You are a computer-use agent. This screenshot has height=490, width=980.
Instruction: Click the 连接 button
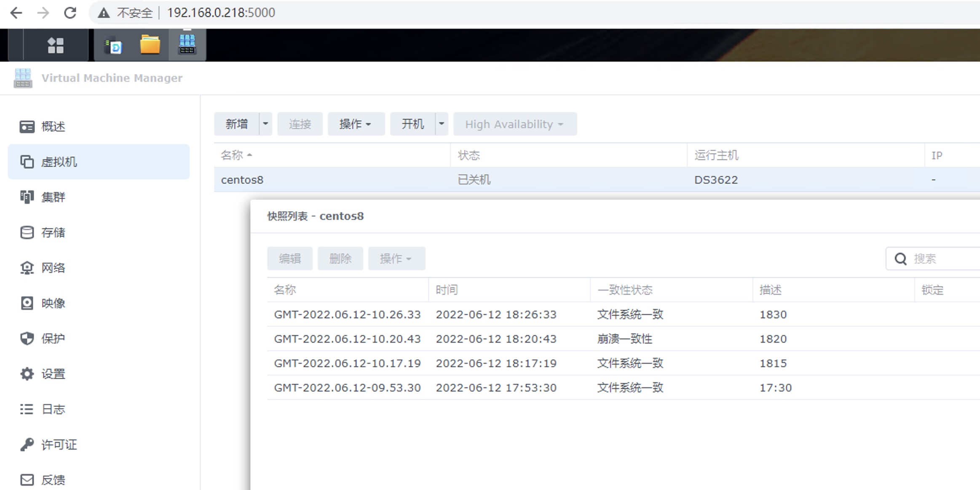tap(300, 124)
